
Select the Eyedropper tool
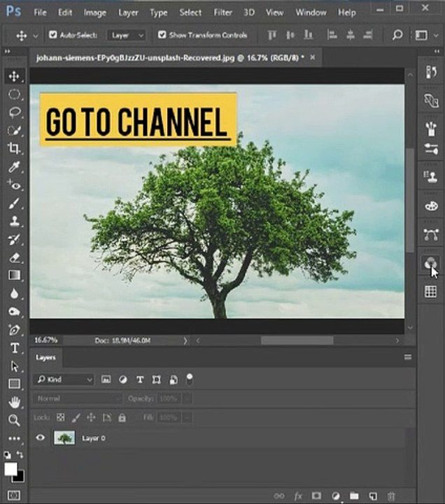[14, 167]
